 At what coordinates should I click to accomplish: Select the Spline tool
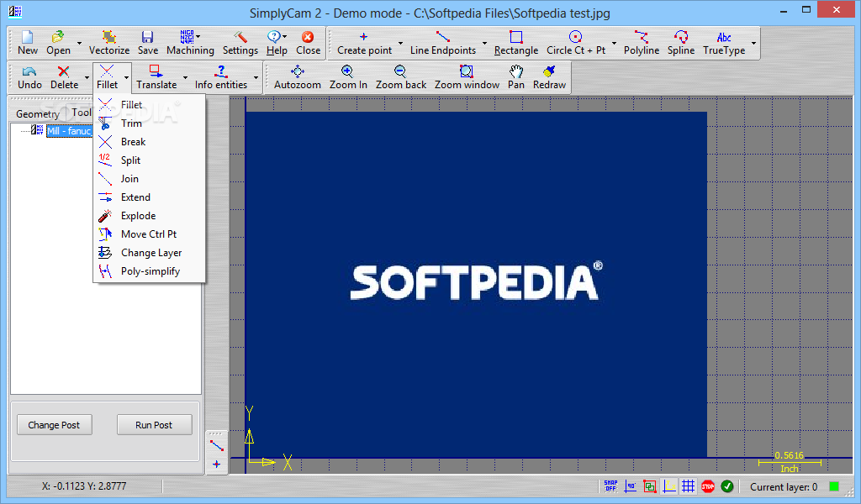click(681, 43)
